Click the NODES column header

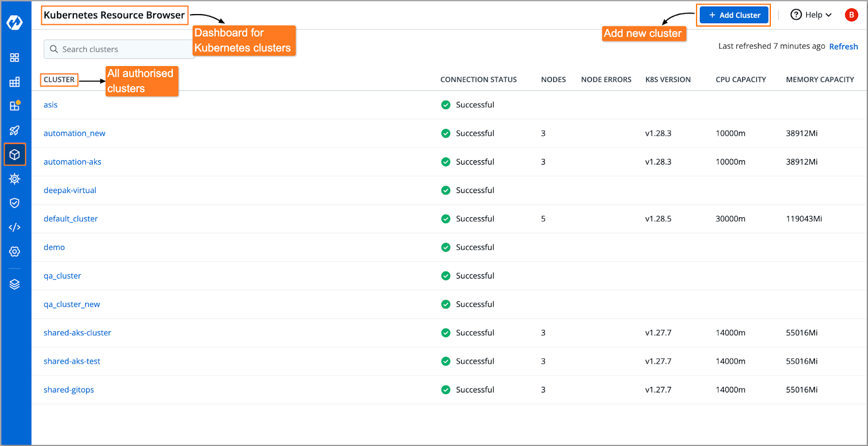[x=553, y=80]
